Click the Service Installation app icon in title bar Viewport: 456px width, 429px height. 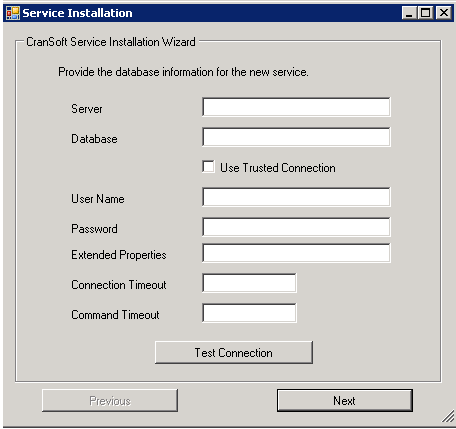[x=13, y=13]
